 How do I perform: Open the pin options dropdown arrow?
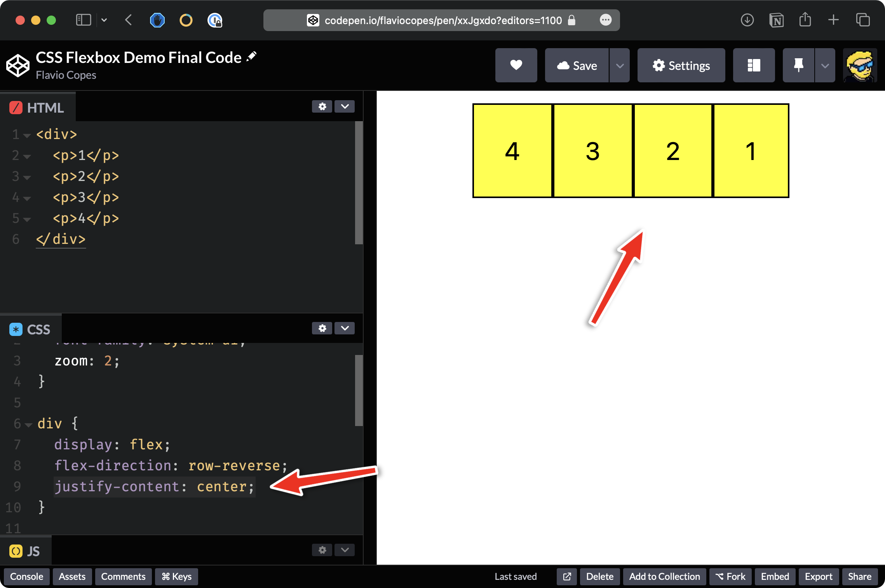[825, 65]
